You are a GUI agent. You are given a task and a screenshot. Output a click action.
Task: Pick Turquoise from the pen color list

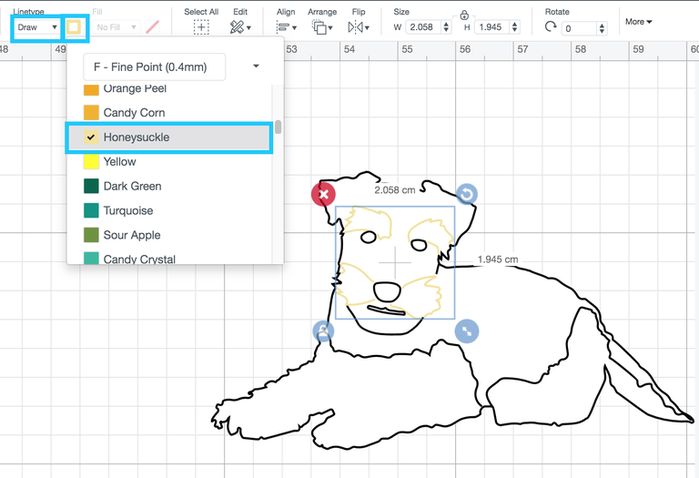pyautogui.click(x=130, y=211)
